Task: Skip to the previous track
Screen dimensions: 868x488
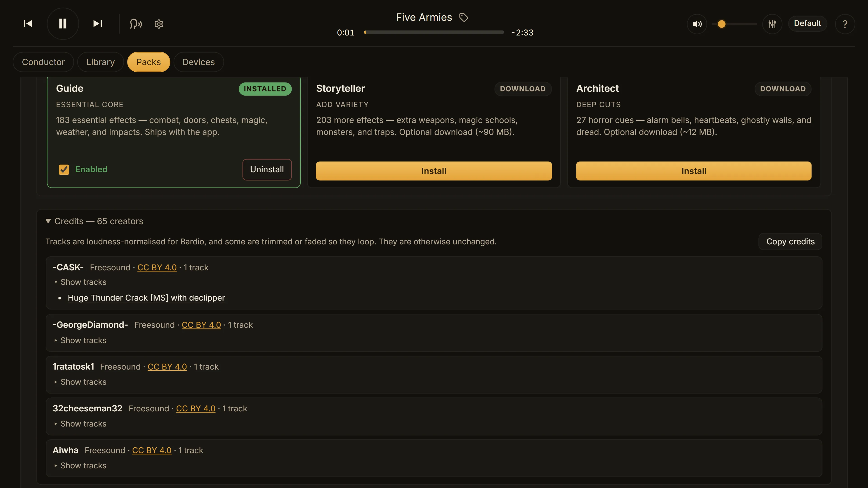Action: [x=28, y=23]
